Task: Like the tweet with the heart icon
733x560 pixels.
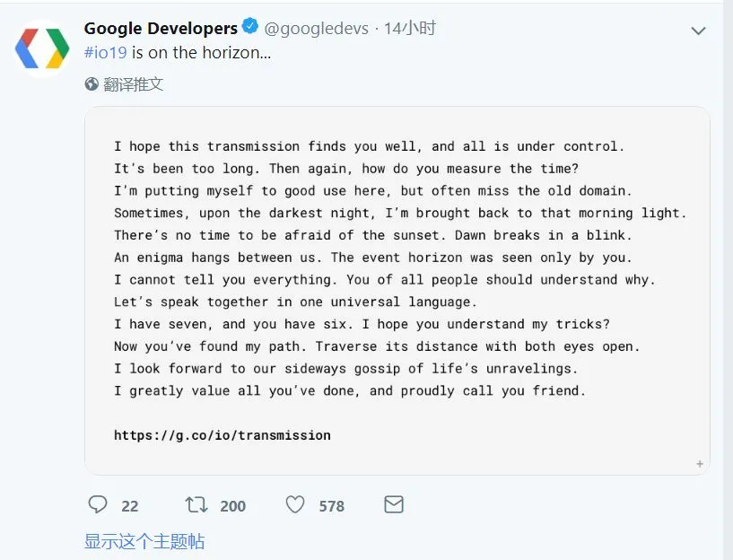Action: point(295,505)
